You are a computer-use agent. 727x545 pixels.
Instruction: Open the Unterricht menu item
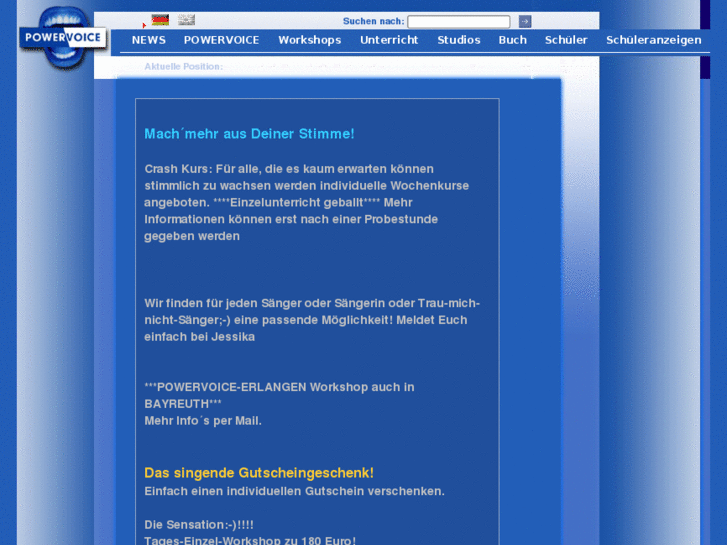point(389,40)
